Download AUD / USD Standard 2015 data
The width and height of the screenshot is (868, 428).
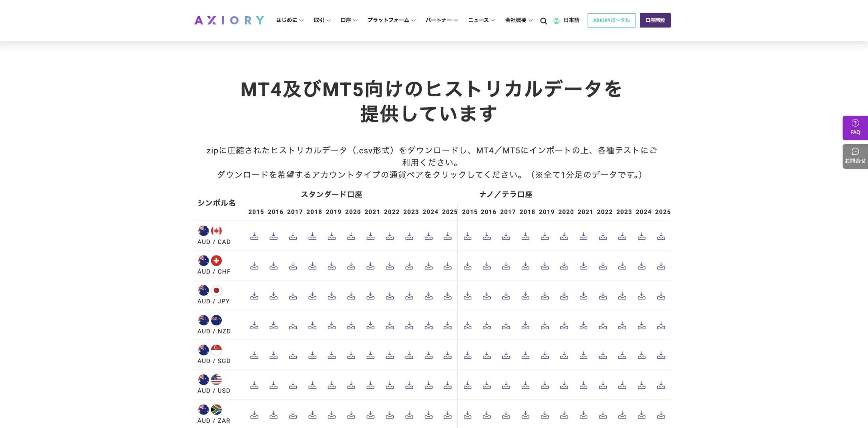click(x=254, y=385)
